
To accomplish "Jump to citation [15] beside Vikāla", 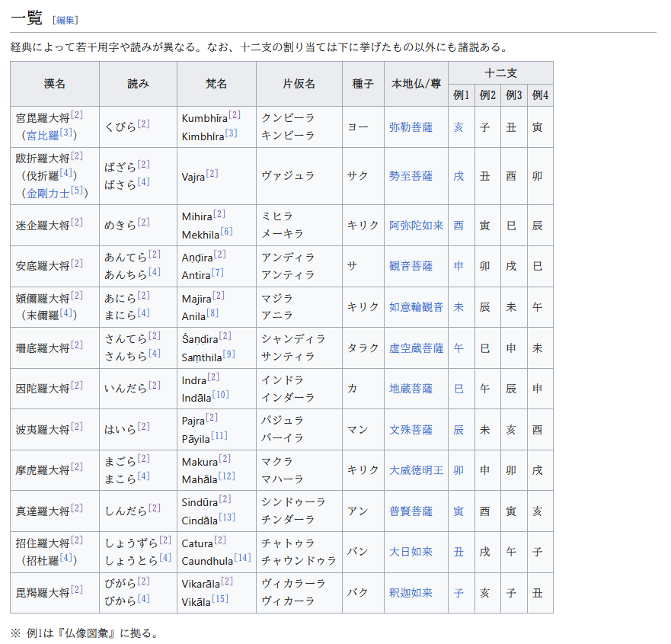I will [220, 599].
